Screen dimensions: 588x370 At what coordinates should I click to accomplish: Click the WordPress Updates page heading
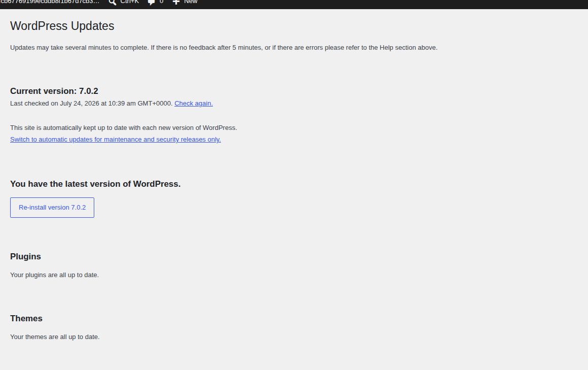click(62, 26)
